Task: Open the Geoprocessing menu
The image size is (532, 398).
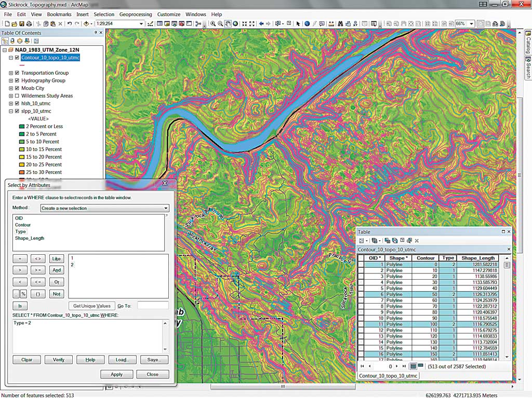Action: click(136, 15)
